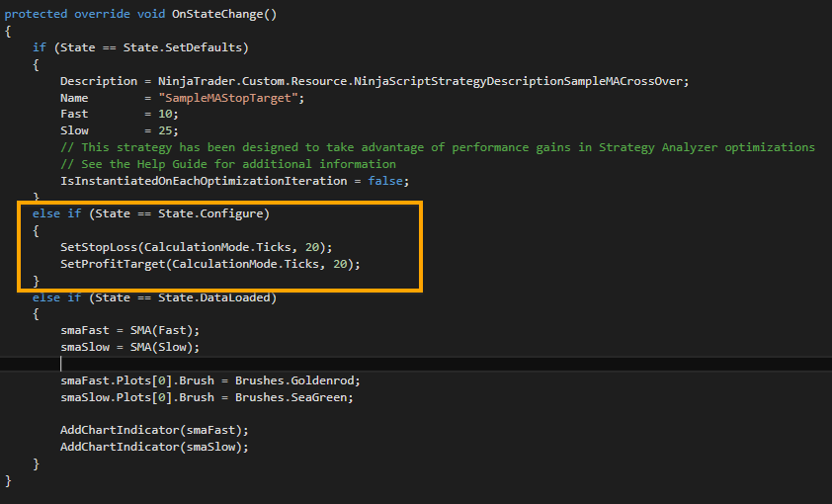The width and height of the screenshot is (832, 504).
Task: Click the AddChartIndicator(smaSlow) line
Action: [x=154, y=448]
